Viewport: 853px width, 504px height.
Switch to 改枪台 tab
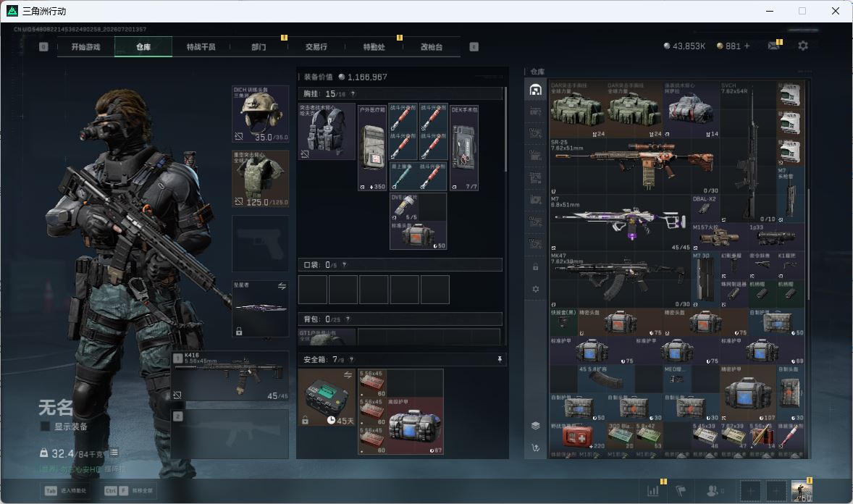[x=432, y=47]
